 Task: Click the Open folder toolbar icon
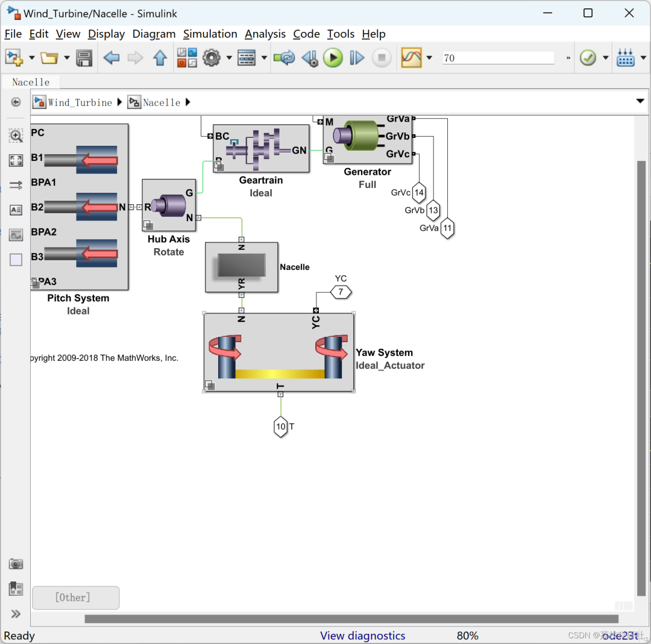(x=49, y=58)
